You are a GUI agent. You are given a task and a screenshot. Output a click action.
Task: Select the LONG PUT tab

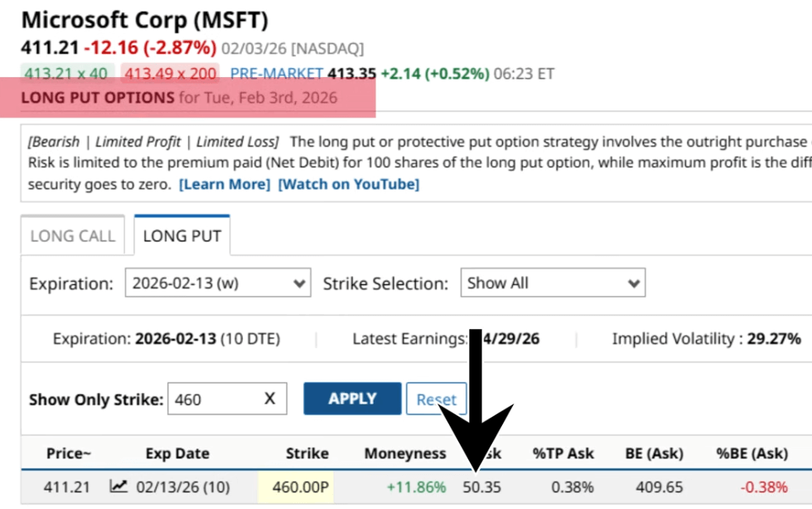click(181, 235)
